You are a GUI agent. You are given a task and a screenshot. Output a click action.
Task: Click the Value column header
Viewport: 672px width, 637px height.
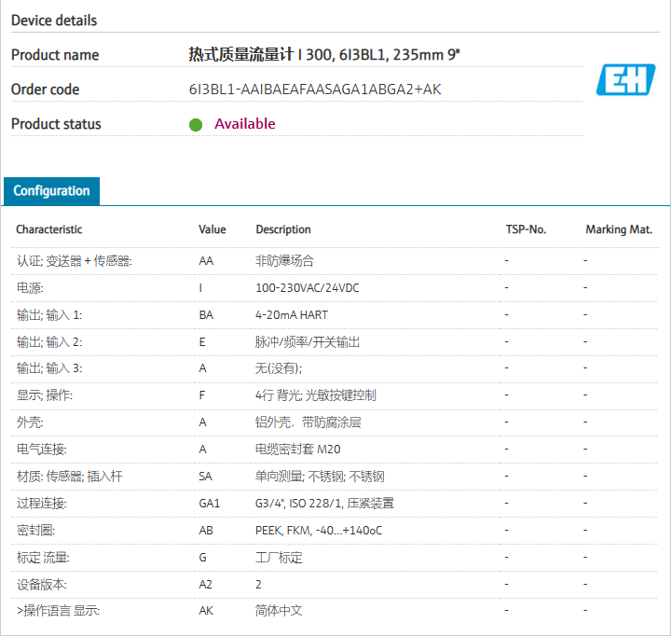(x=213, y=229)
